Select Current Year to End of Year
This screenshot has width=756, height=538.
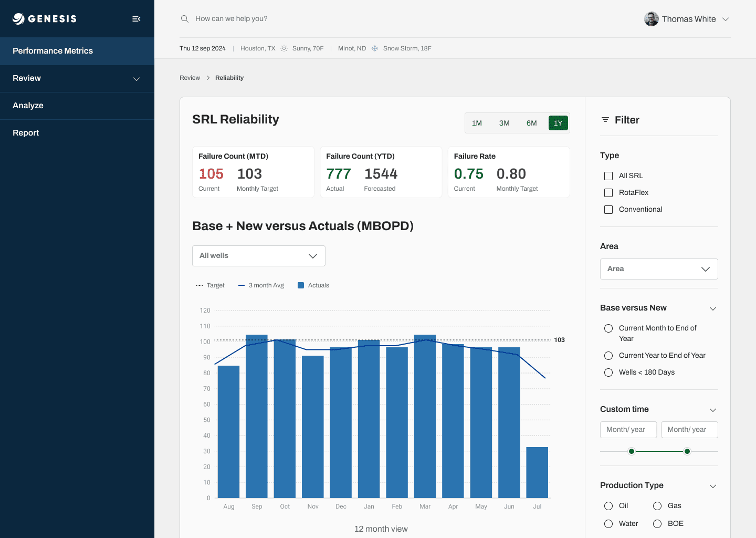[x=608, y=356]
